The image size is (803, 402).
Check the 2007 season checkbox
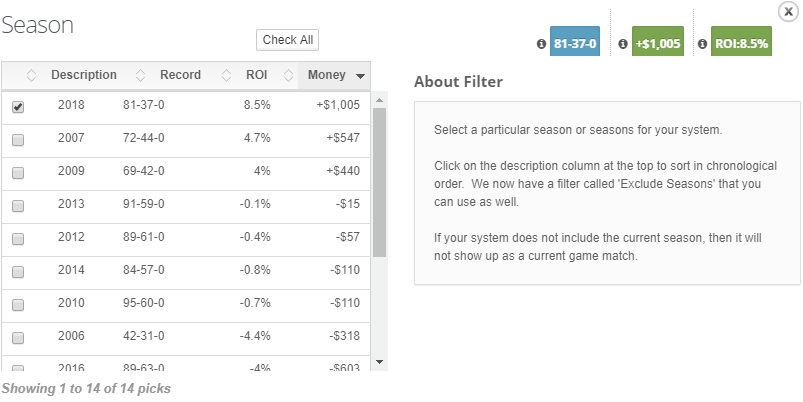pyautogui.click(x=18, y=140)
